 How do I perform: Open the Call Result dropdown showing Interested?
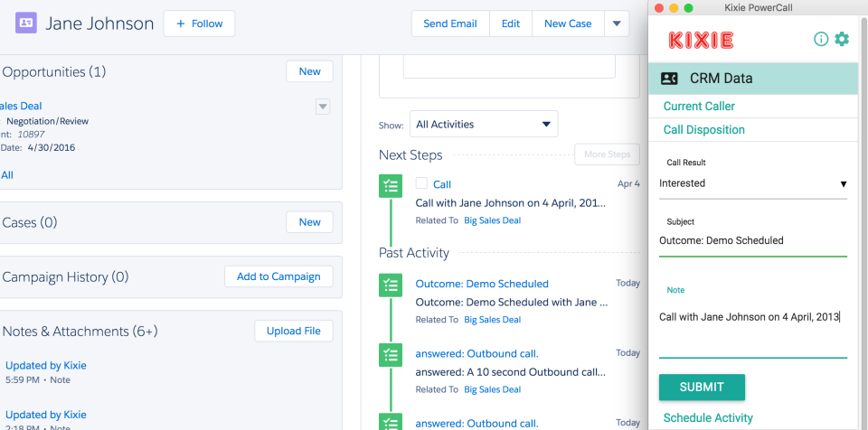point(753,183)
